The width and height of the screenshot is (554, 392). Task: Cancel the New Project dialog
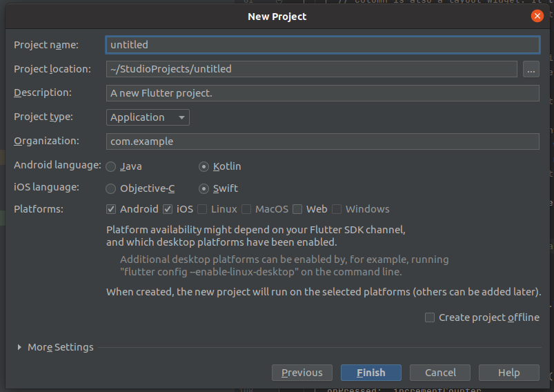pos(440,373)
